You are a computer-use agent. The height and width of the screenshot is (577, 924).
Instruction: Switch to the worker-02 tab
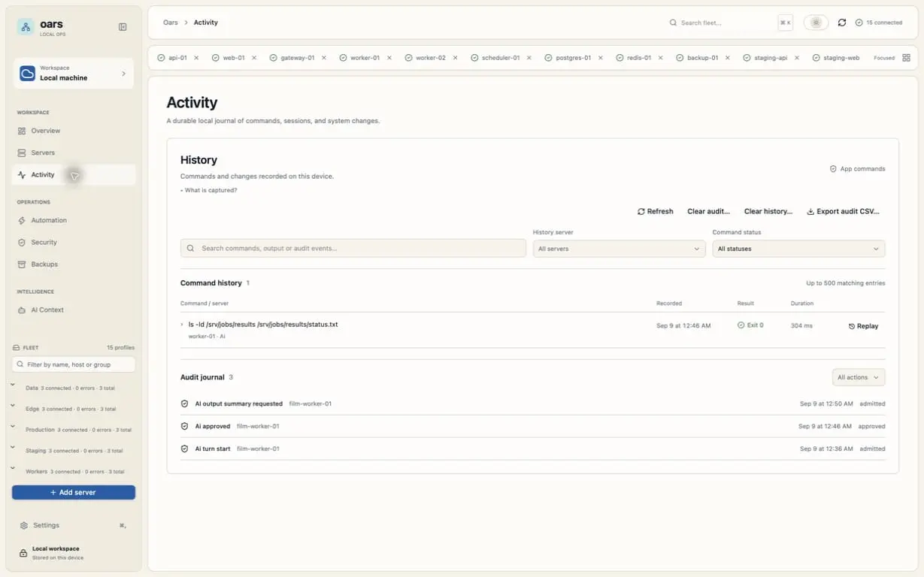pyautogui.click(x=425, y=58)
